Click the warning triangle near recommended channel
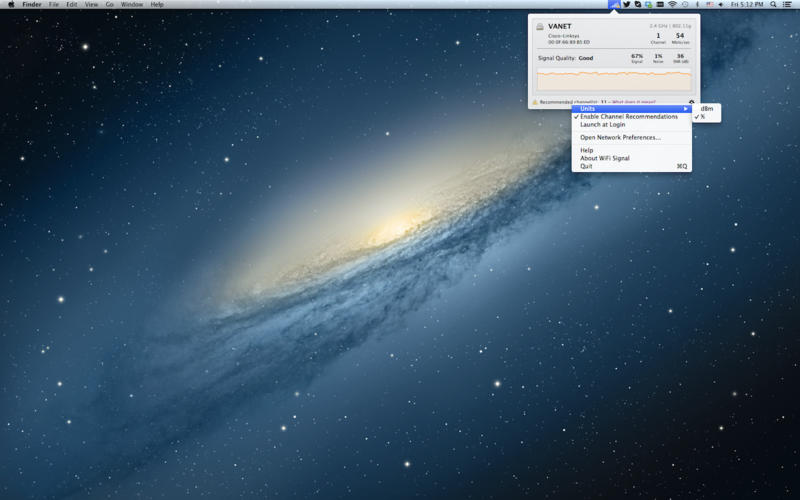This screenshot has height=500, width=800. point(535,102)
